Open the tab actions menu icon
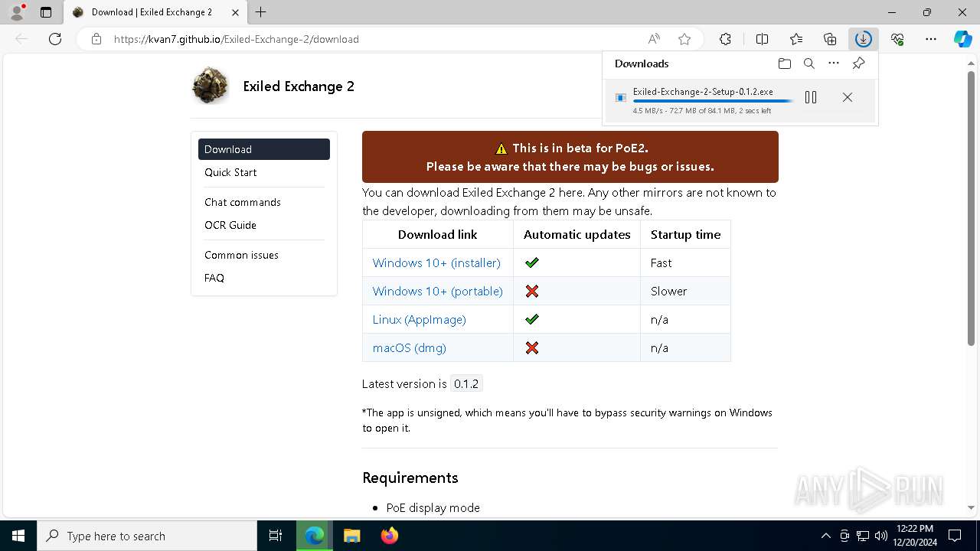The image size is (980, 551). 46,12
